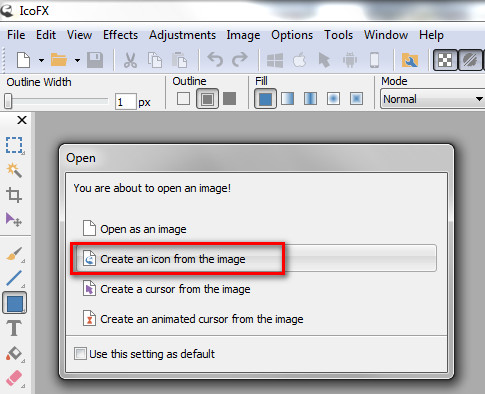Viewport: 485px width, 394px height.
Task: Expand the New file dropdown arrow
Action: tap(41, 61)
